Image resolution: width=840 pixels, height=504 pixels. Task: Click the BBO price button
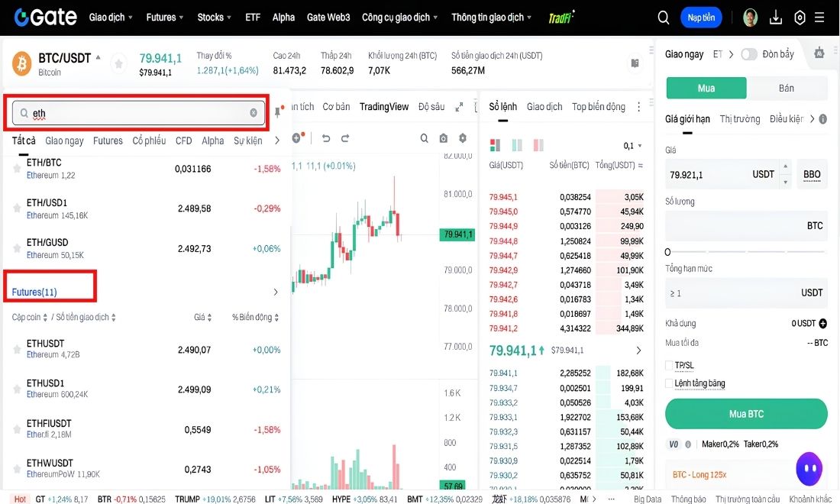(812, 174)
